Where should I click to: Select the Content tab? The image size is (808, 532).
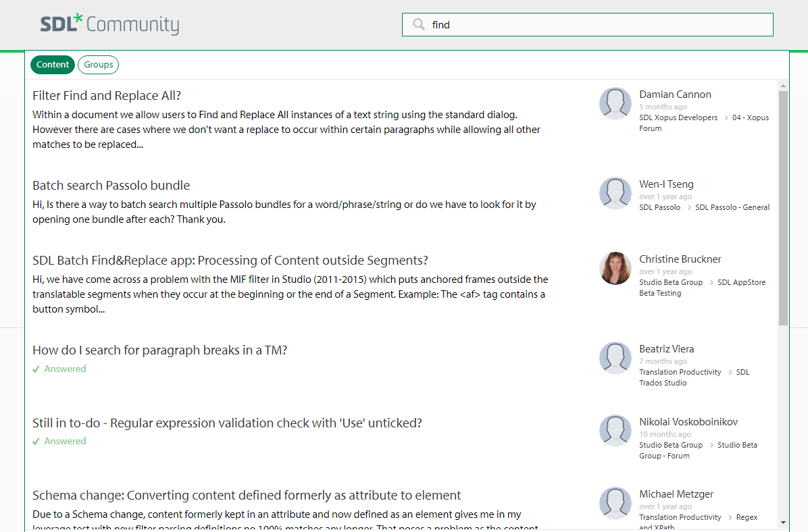click(53, 65)
